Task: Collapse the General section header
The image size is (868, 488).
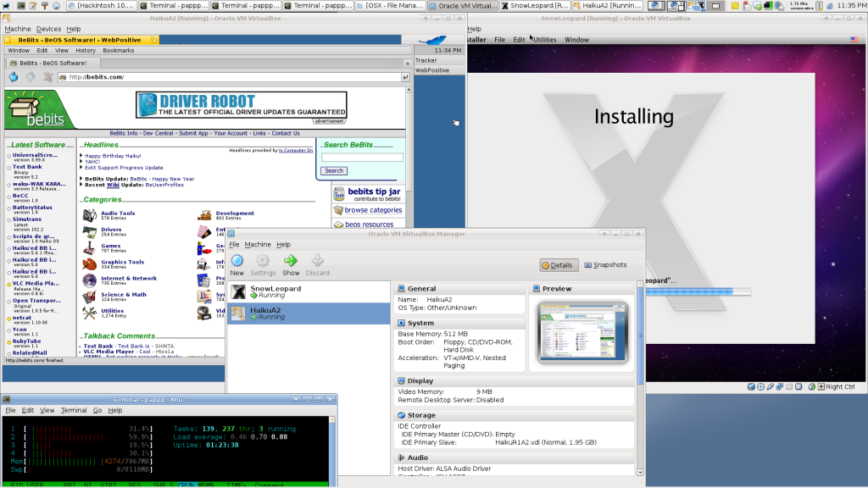Action: pos(459,289)
